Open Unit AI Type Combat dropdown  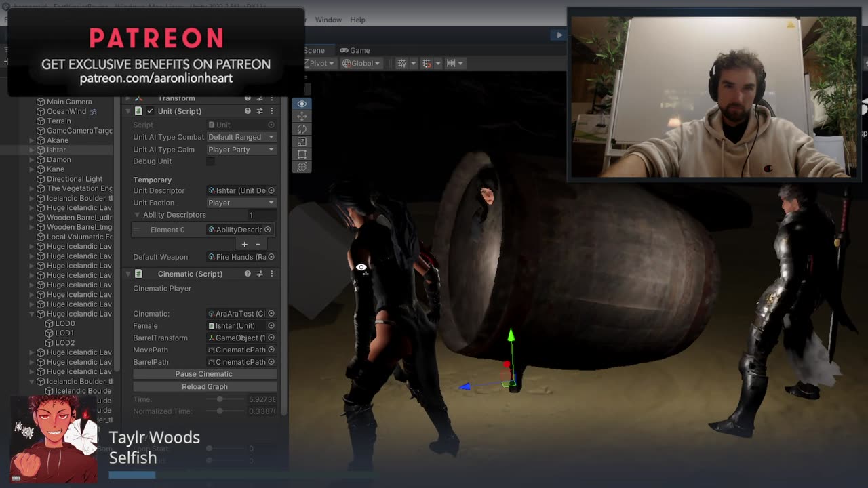(241, 137)
